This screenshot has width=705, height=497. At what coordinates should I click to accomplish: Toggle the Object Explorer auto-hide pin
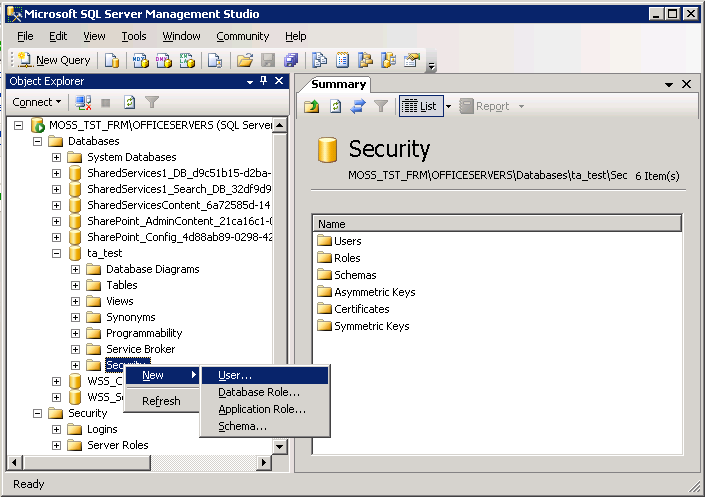click(x=263, y=81)
